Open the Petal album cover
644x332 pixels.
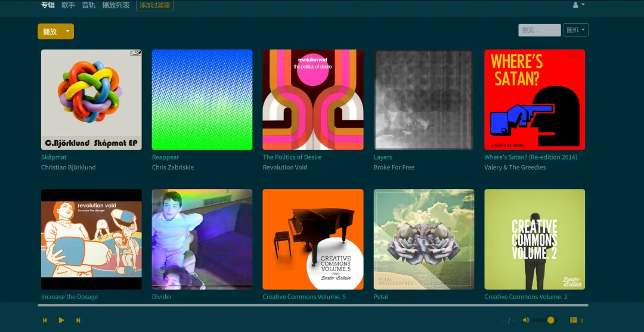[x=424, y=239]
